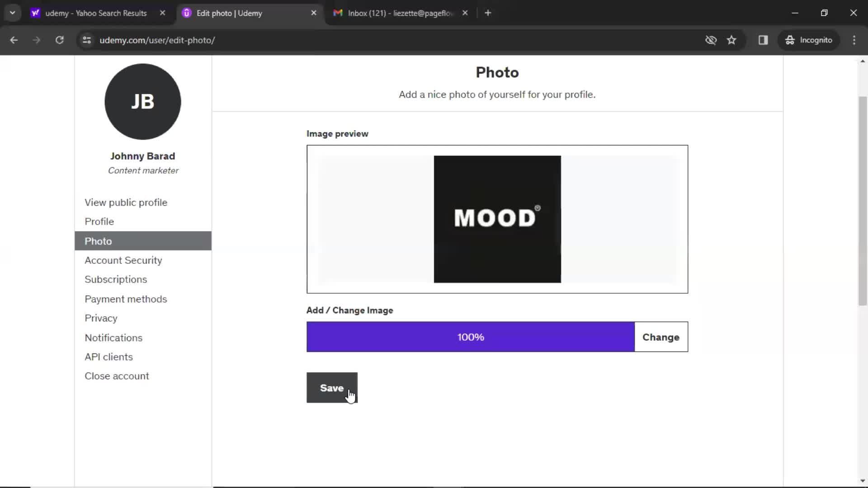Open Notifications settings
Viewport: 868px width, 488px height.
click(x=113, y=338)
